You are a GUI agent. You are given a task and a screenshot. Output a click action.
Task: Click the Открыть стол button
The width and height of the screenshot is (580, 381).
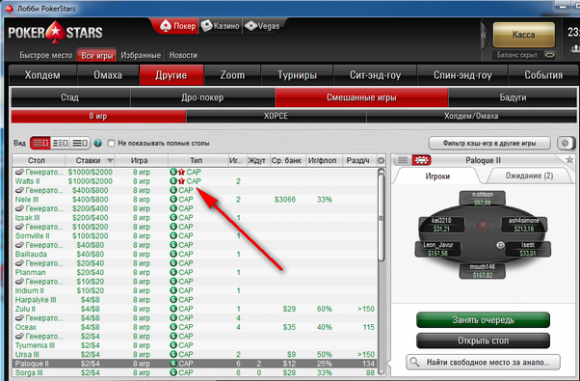pos(483,341)
